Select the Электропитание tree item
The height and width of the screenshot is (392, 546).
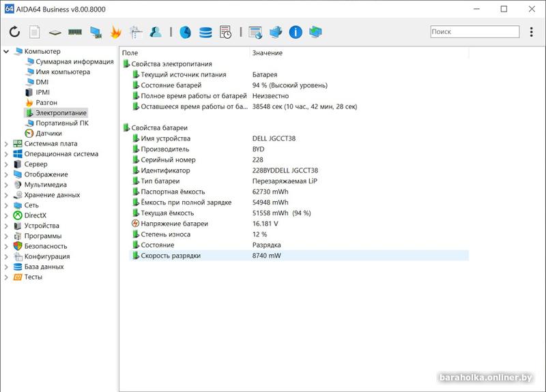[x=61, y=112]
